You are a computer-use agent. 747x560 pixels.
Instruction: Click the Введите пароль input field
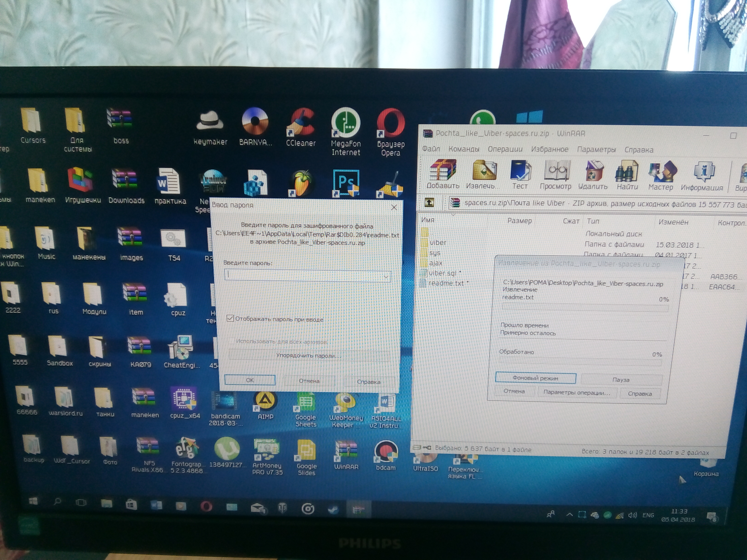coord(308,275)
